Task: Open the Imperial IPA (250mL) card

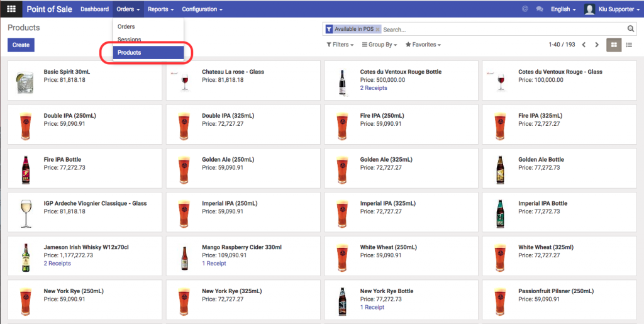Action: (x=243, y=212)
